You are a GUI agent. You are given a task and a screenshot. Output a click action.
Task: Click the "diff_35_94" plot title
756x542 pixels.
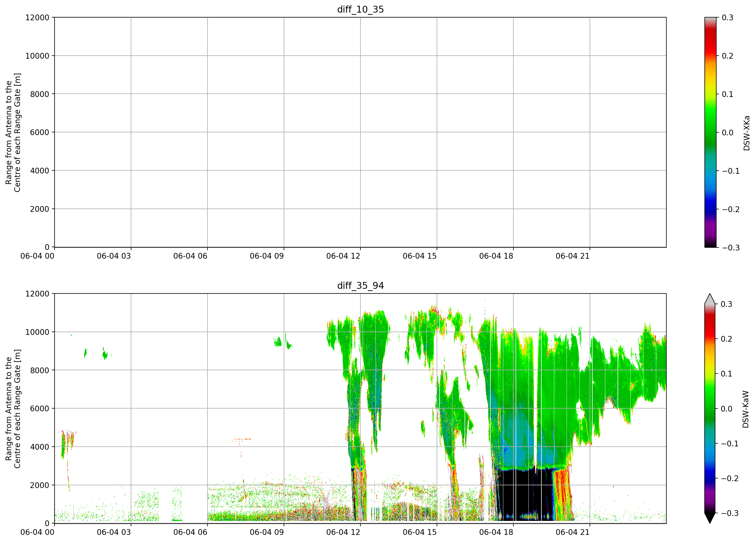click(x=360, y=286)
